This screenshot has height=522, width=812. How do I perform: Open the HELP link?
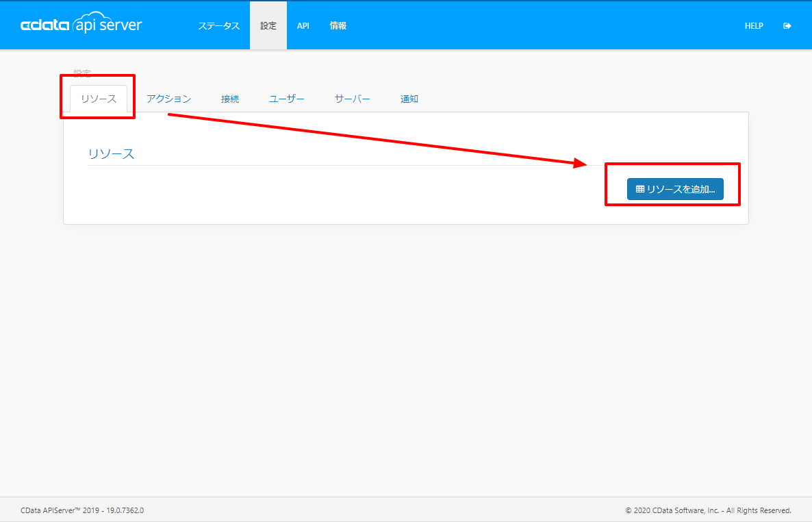click(x=754, y=26)
